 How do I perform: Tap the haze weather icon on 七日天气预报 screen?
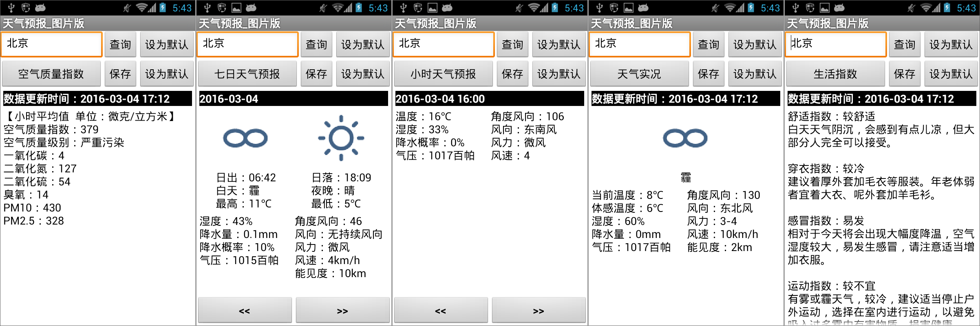coord(245,138)
